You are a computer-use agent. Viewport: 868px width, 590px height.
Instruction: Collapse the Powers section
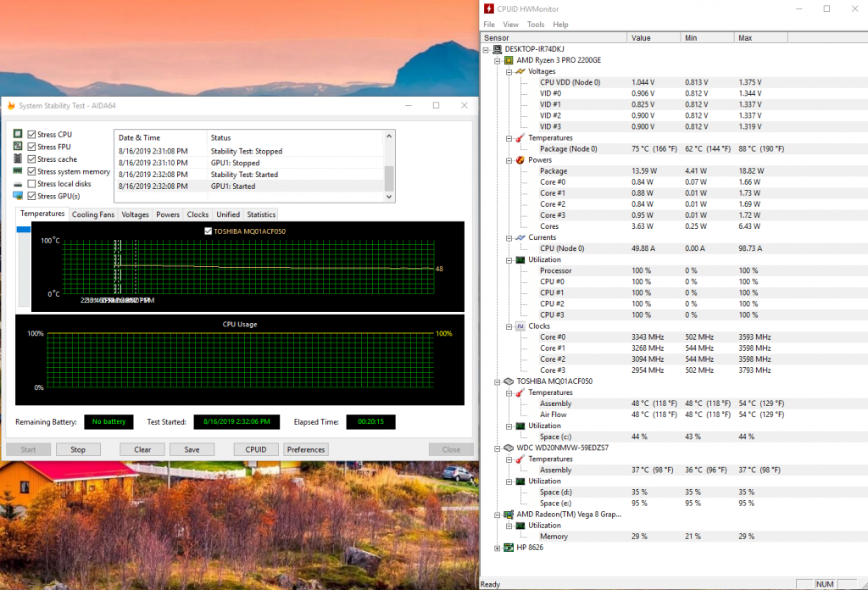point(509,160)
